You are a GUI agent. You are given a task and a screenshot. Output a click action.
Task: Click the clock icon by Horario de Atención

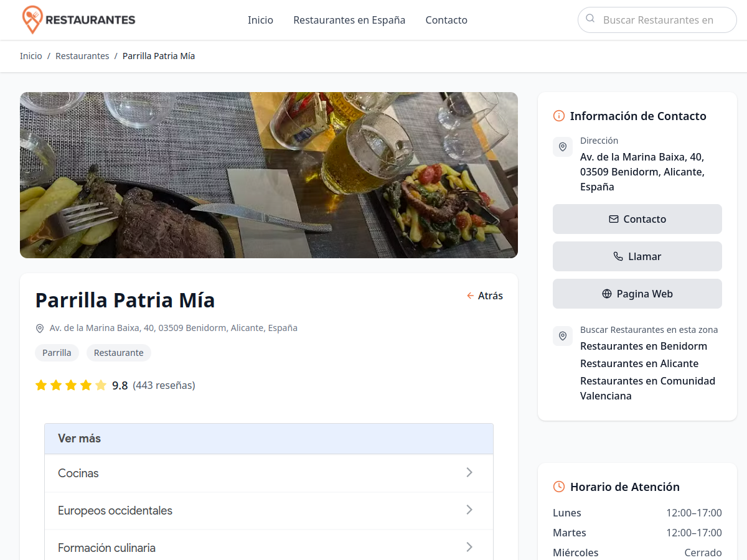coord(559,487)
